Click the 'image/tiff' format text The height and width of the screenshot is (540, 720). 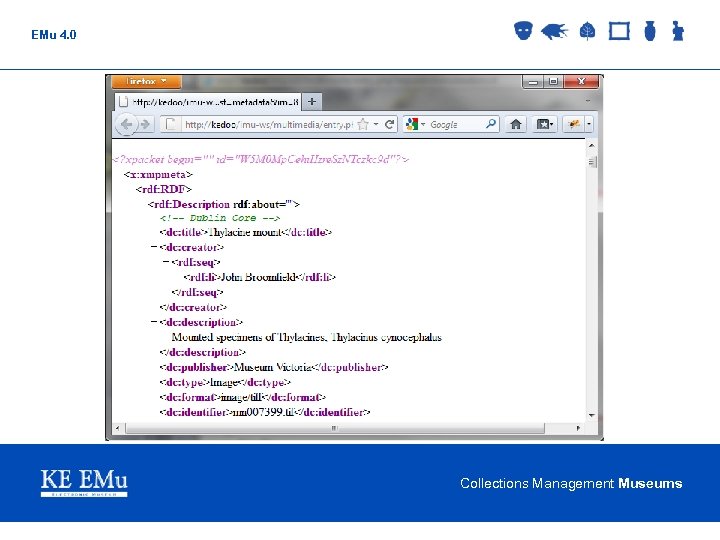[x=242, y=397]
